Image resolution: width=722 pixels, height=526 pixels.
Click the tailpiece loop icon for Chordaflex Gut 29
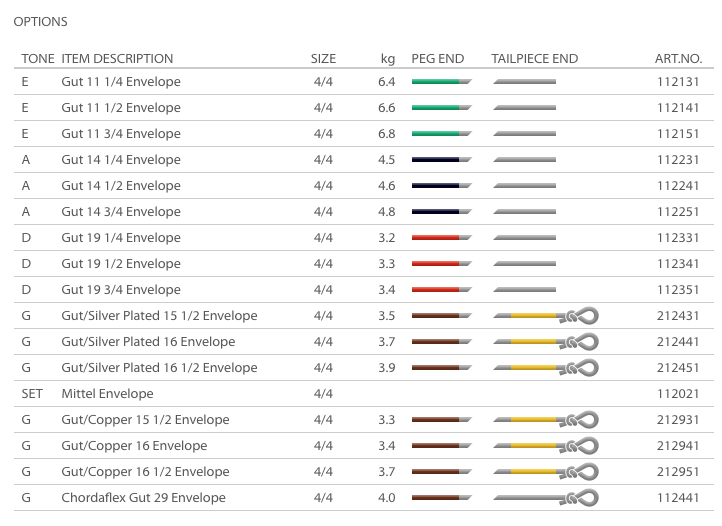(545, 498)
